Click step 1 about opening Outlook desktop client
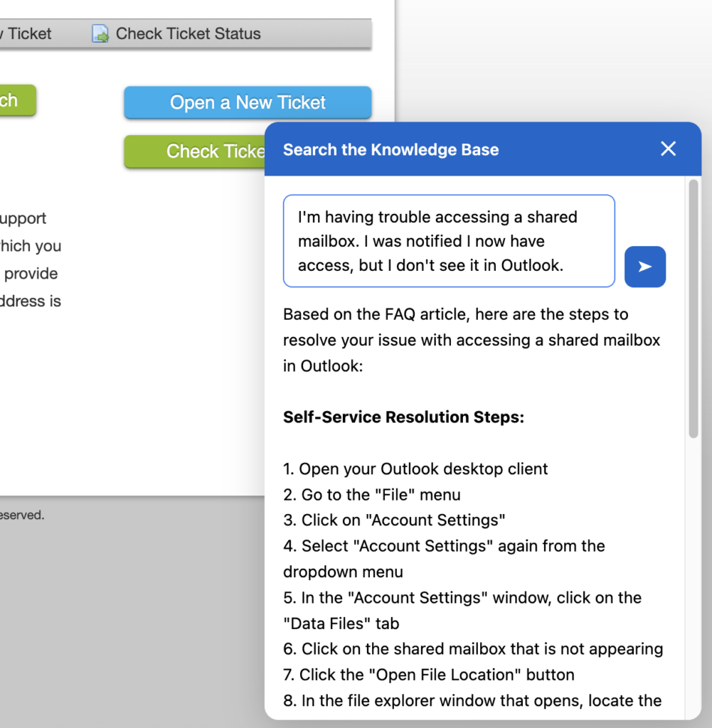This screenshot has height=728, width=712. click(x=415, y=469)
